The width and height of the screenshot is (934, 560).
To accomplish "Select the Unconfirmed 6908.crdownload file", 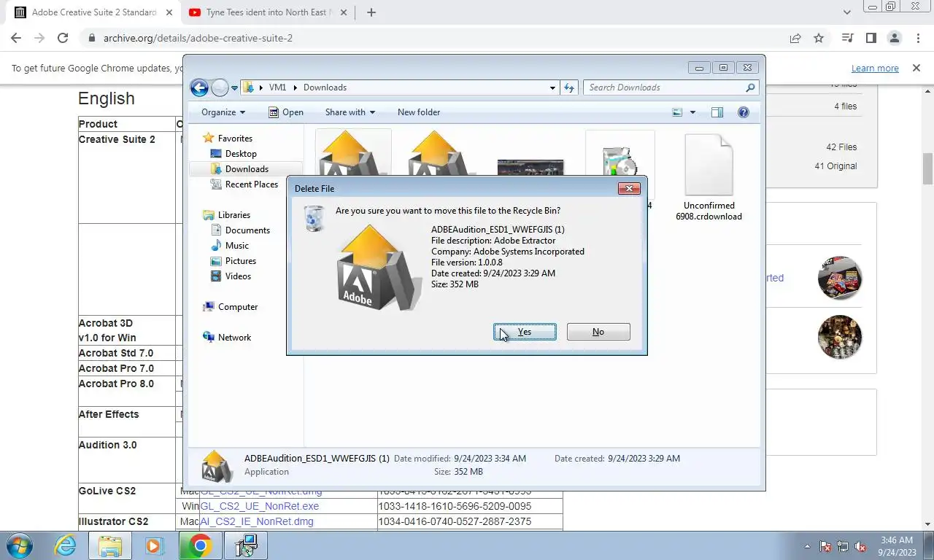I will tap(709, 177).
